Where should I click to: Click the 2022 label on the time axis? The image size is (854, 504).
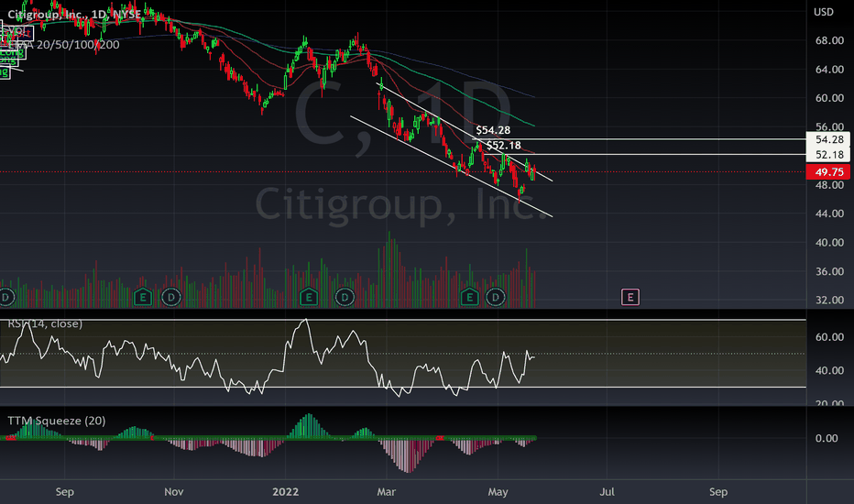(x=285, y=492)
